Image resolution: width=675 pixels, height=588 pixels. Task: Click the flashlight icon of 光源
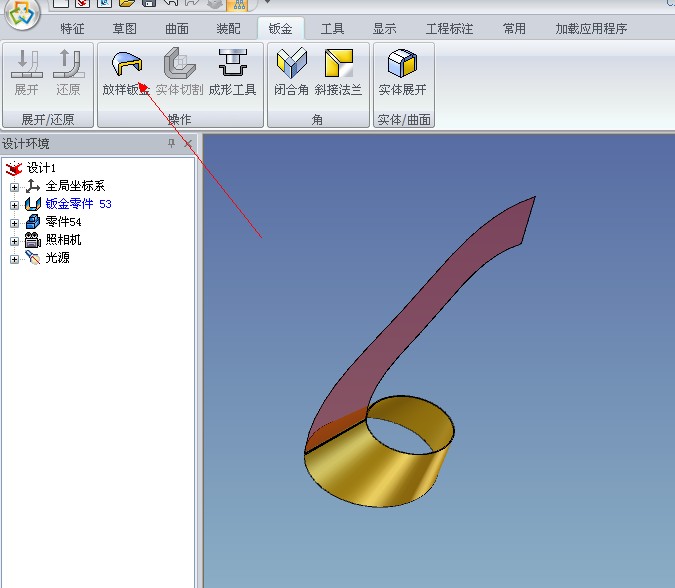[x=33, y=258]
